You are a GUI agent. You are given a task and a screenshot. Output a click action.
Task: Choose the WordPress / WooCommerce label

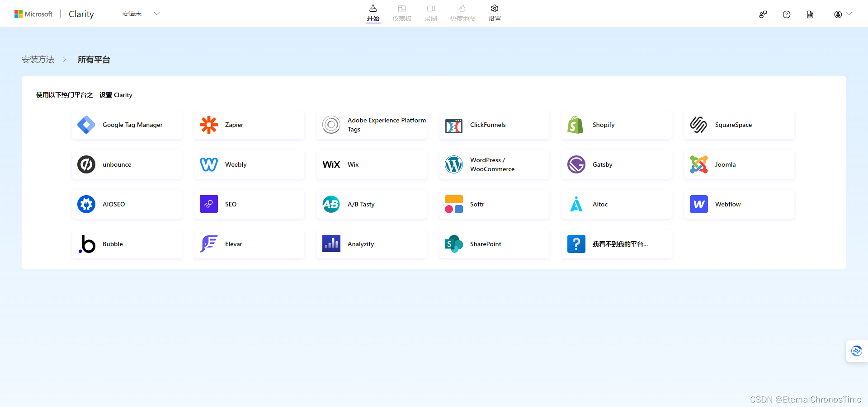click(492, 164)
